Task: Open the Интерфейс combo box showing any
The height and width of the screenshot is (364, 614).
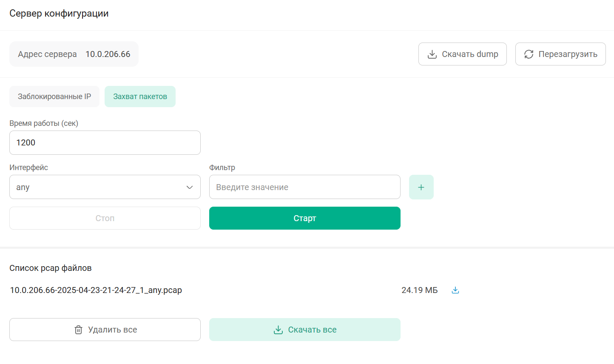Action: point(98,187)
